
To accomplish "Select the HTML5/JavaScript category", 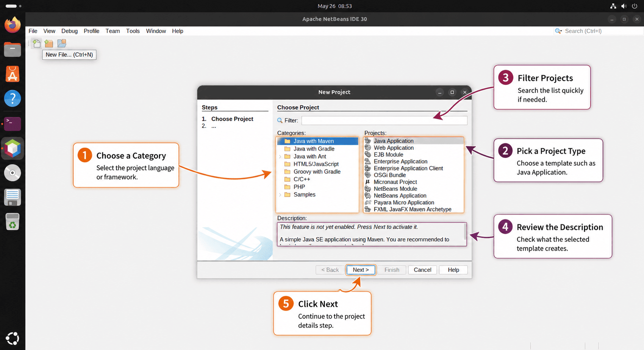I will coord(316,164).
